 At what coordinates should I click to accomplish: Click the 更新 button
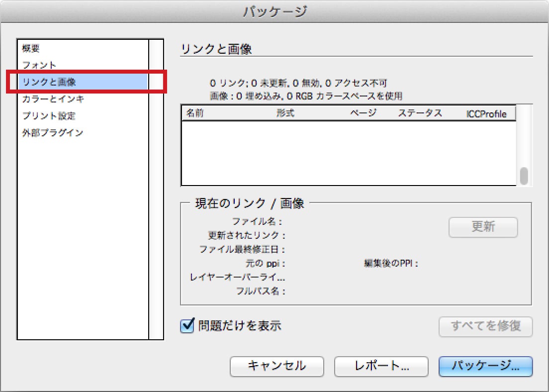[483, 227]
